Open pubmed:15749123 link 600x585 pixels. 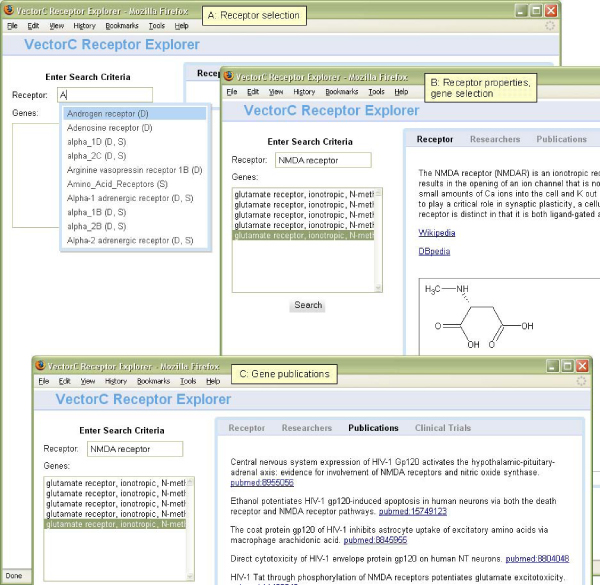pos(412,512)
